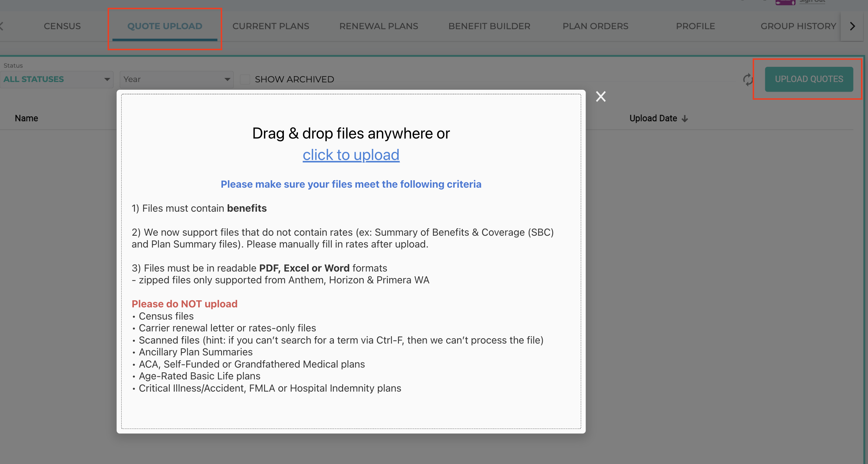
Task: Open the Current Plans tab
Action: 271,26
